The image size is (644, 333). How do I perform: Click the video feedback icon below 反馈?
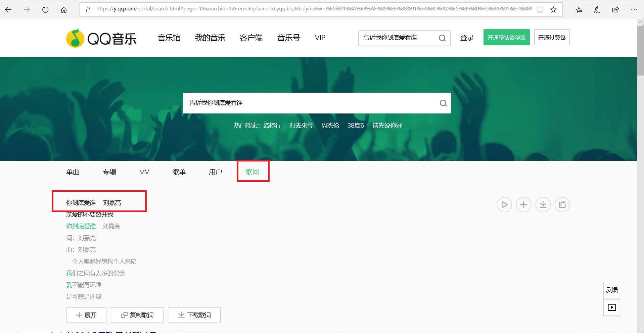(x=611, y=307)
